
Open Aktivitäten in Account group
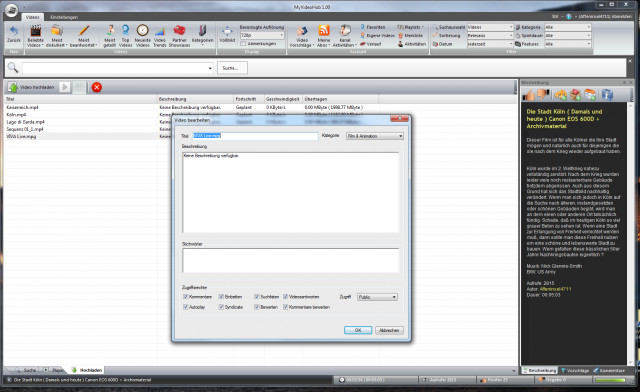click(x=412, y=44)
